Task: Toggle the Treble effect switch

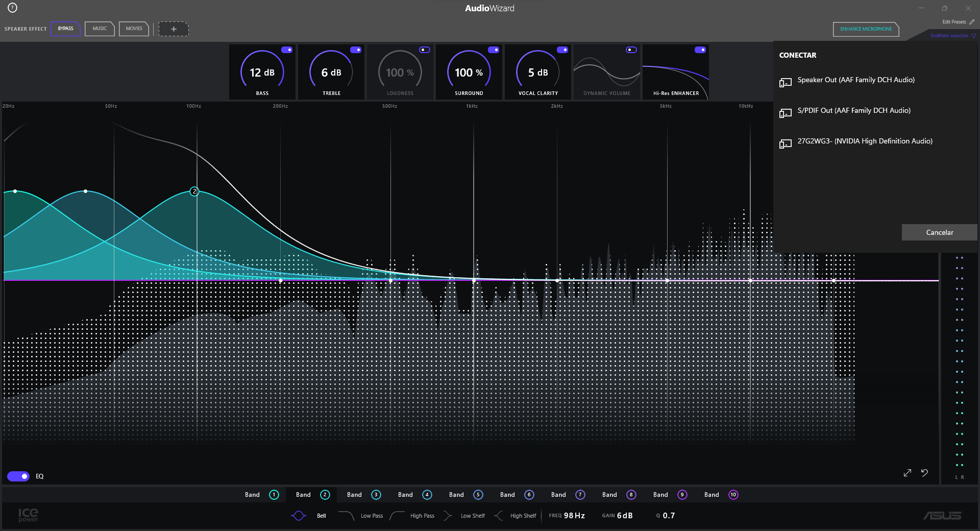Action: tap(356, 50)
